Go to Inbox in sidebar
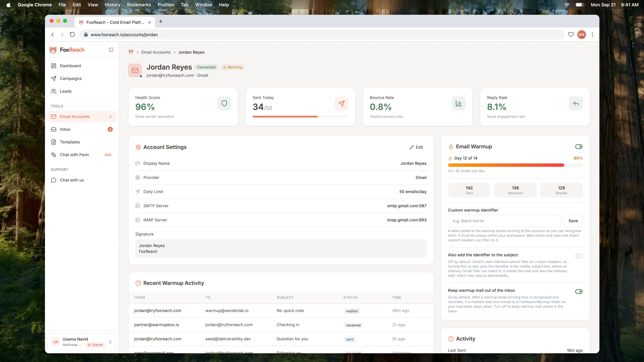Viewport: 644px width, 362px height. [x=82, y=129]
